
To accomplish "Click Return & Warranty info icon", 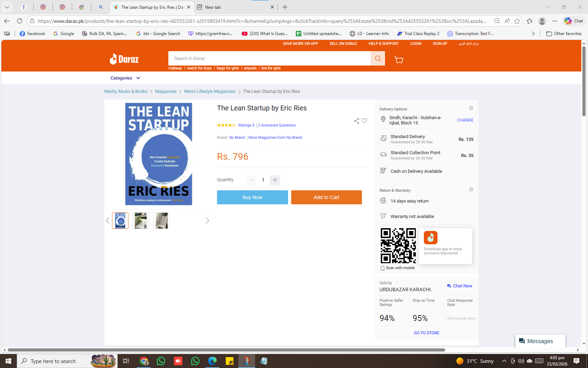I will coord(471,190).
